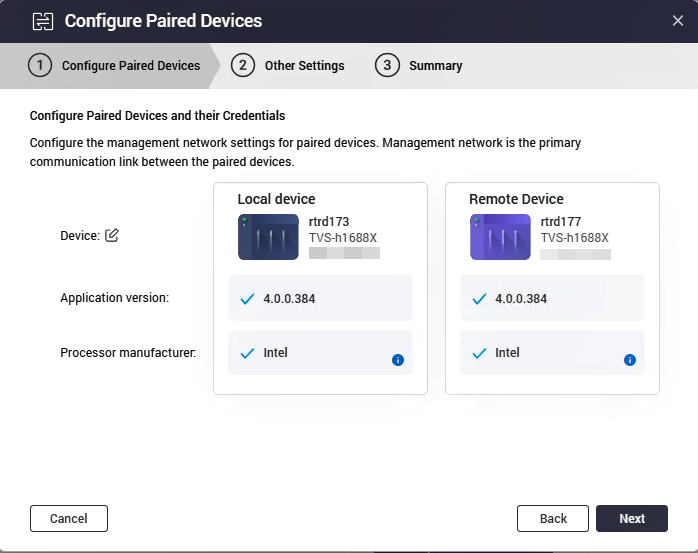
Task: Click the Configure Paired Devices title icon
Action: click(x=42, y=20)
